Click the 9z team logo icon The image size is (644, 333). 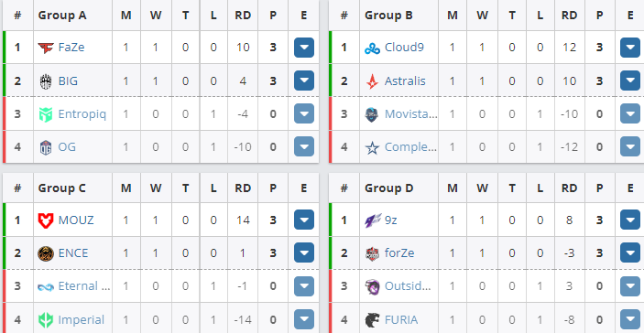click(372, 220)
